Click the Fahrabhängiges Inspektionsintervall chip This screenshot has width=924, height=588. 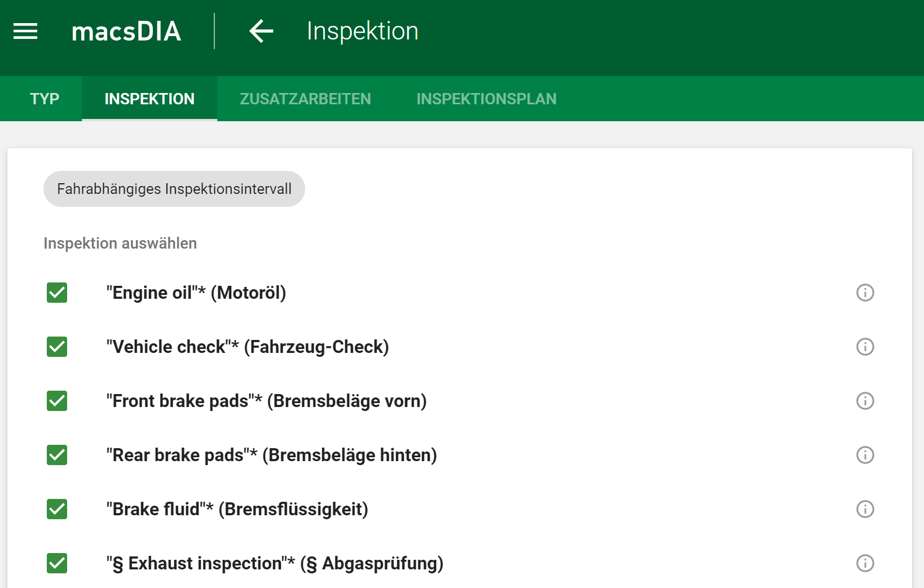pos(174,189)
